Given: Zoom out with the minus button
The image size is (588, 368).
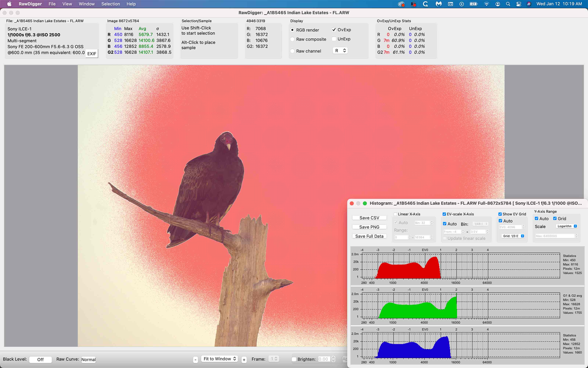Looking at the screenshot, I should pos(195,360).
